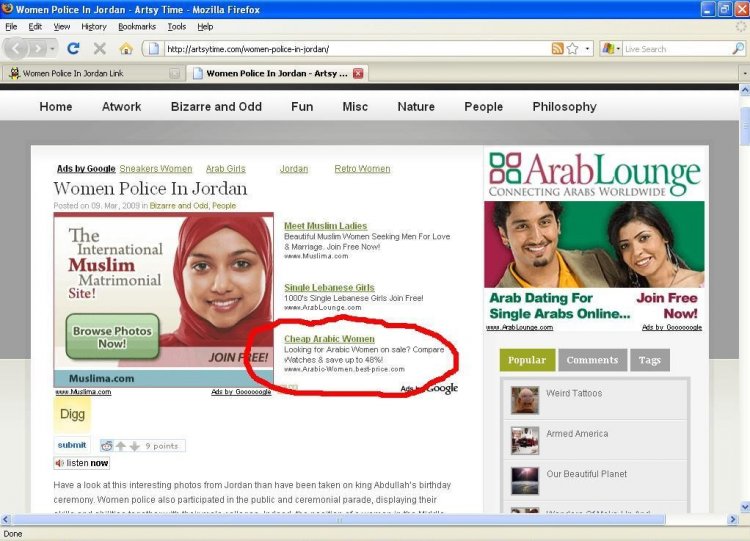Click the vertical scrollbar up arrow

click(x=745, y=90)
